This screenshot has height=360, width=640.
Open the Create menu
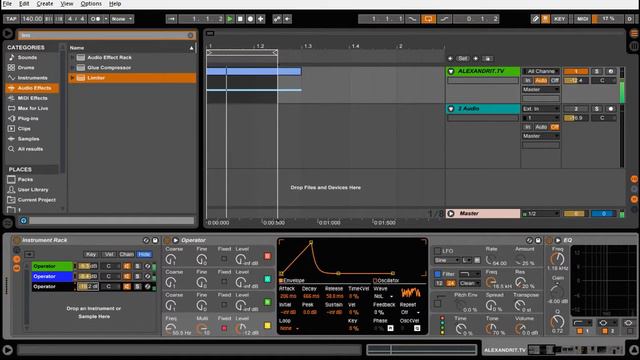click(x=45, y=4)
